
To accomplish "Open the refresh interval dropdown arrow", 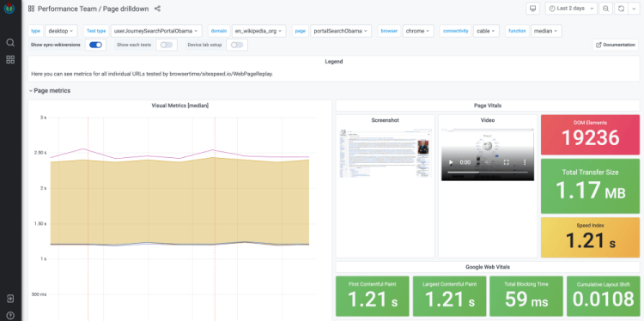I will [x=633, y=9].
